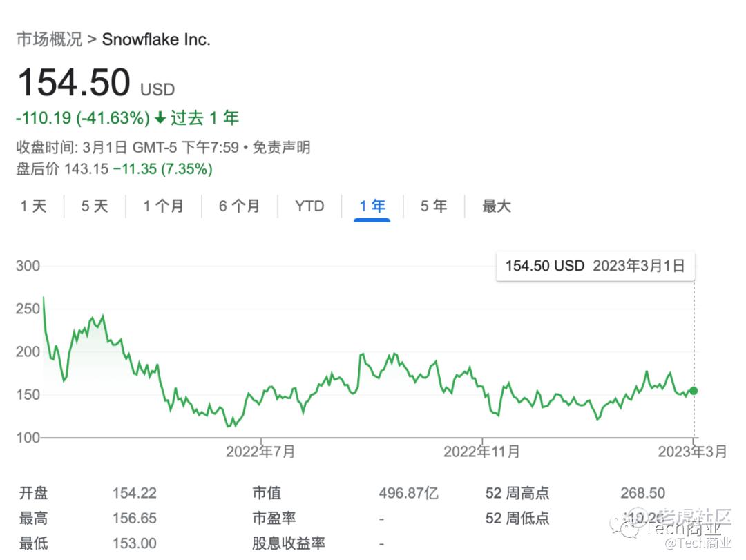Switch chart to 5 年 range

tap(434, 206)
